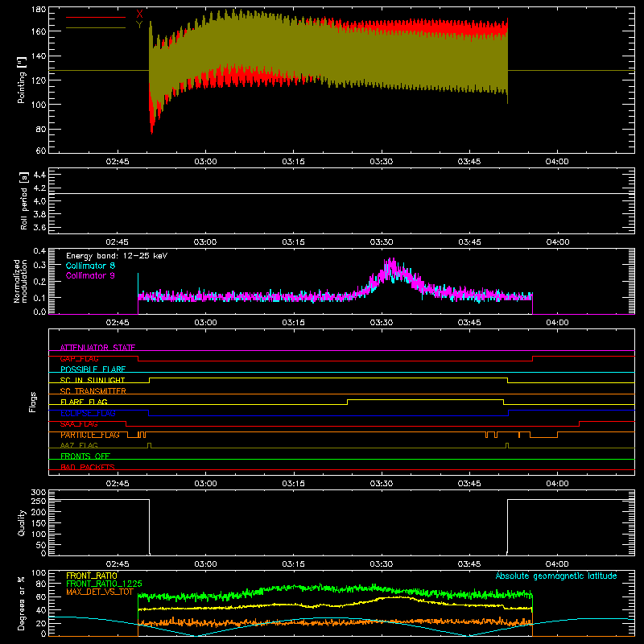Click the FRONT_RATIO_1225 legend entry

[x=104, y=584]
